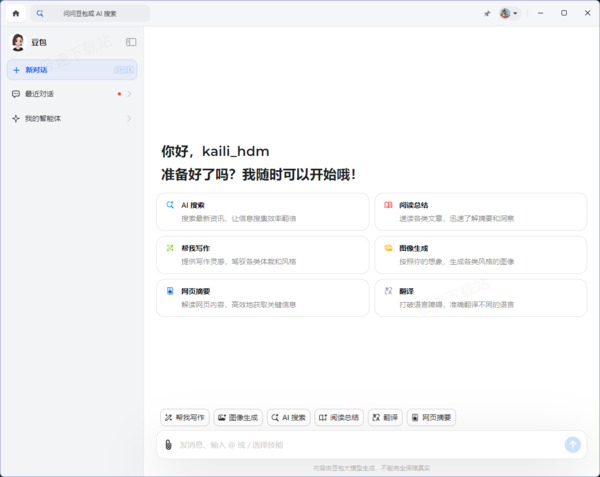Click the red notification dot on 最近对话

(119, 94)
